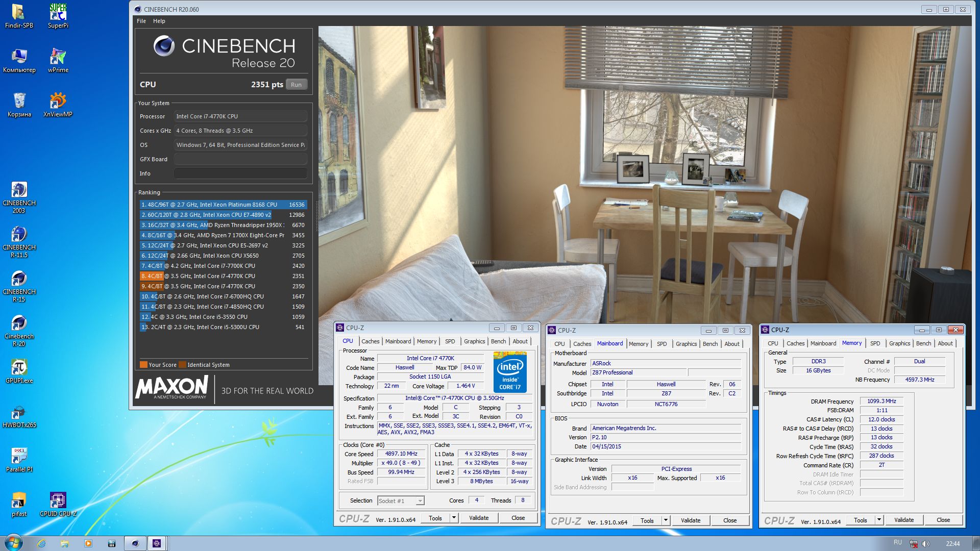Viewport: 980px width, 551px height.
Task: Click the RU language indicator in tray
Action: coord(897,542)
